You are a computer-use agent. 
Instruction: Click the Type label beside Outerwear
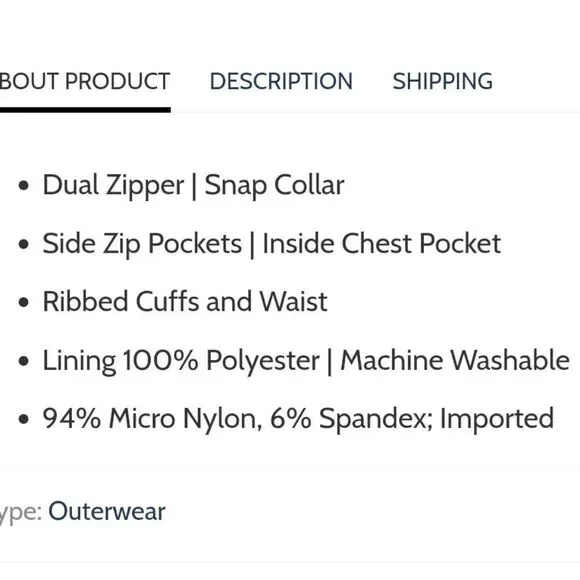tap(20, 512)
